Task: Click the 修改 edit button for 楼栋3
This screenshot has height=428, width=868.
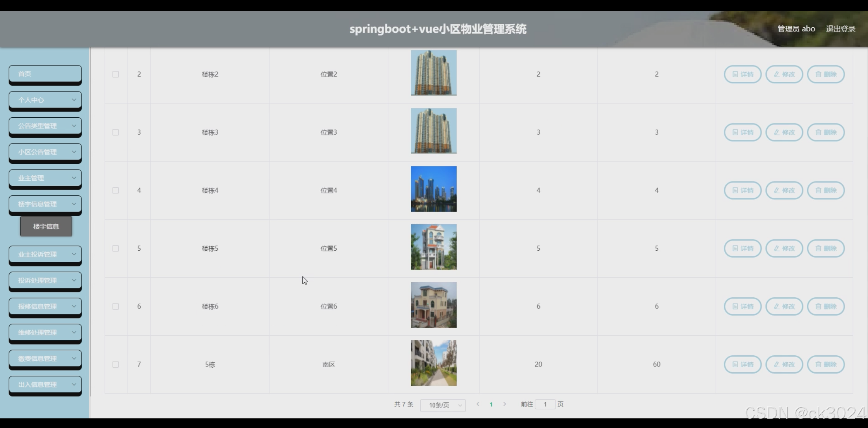Action: click(784, 132)
